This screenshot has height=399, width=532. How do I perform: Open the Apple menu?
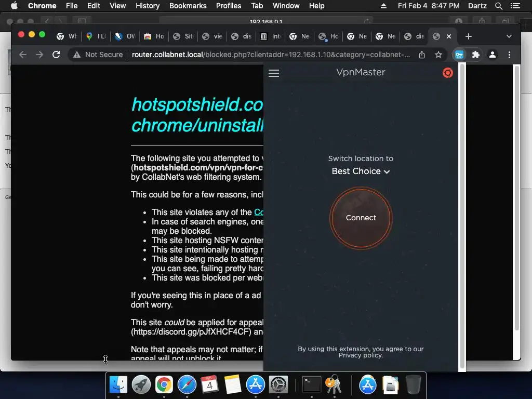(x=14, y=6)
